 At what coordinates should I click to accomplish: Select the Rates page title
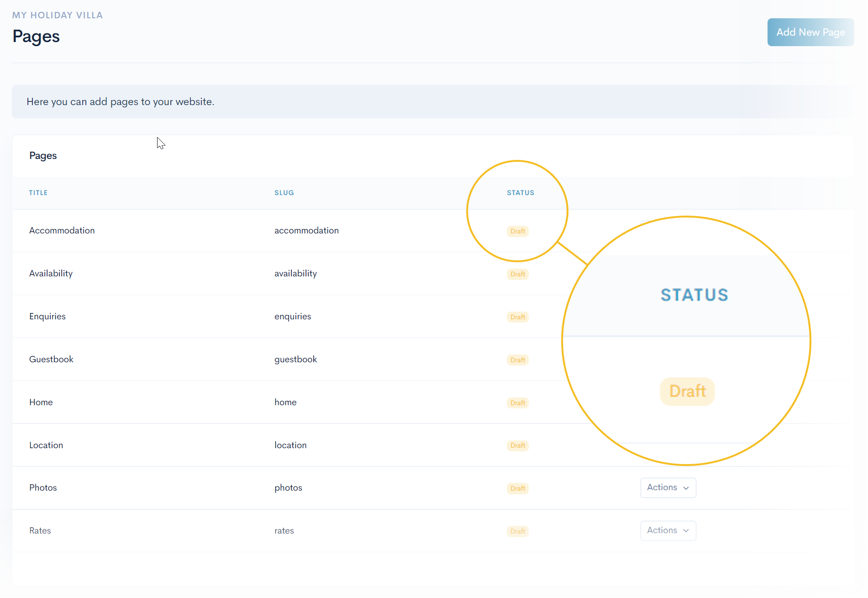click(x=40, y=530)
